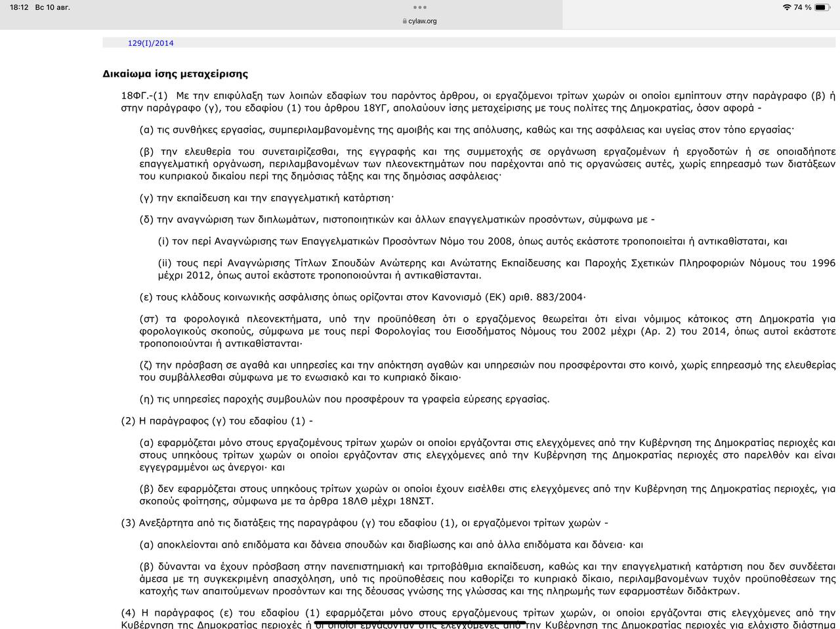Tap the battery indicator icon
Viewport: 840px width, 629px height.
pyautogui.click(x=823, y=7)
